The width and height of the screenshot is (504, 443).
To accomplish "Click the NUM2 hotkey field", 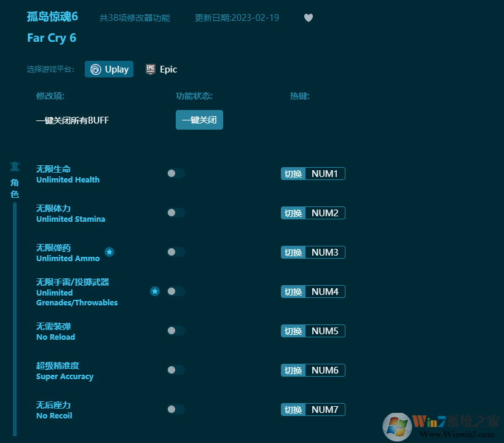I will click(325, 213).
